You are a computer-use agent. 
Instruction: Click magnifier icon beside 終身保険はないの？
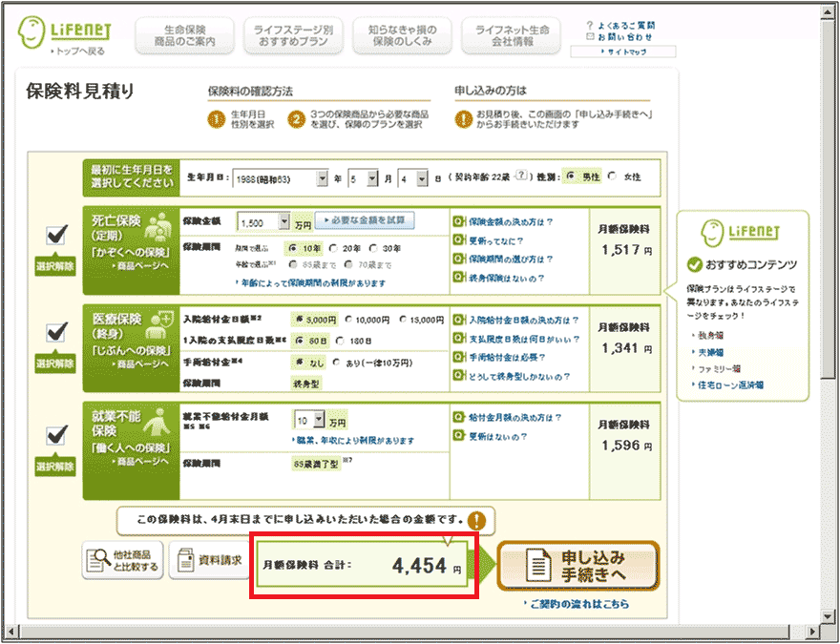pos(458,279)
